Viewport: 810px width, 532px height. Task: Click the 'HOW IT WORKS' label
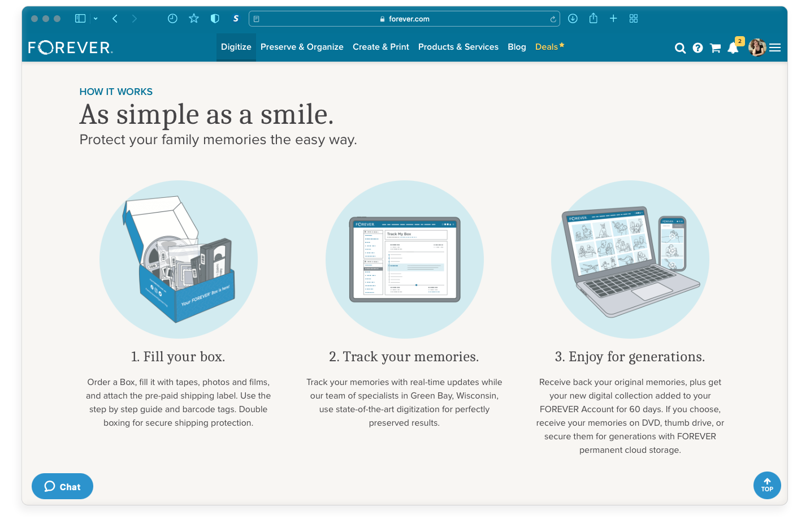pyautogui.click(x=116, y=92)
